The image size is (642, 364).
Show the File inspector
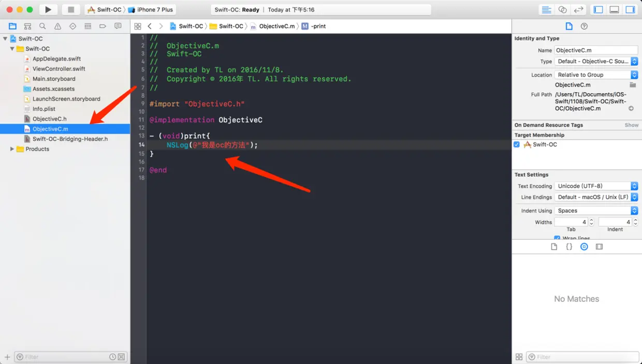pos(569,26)
